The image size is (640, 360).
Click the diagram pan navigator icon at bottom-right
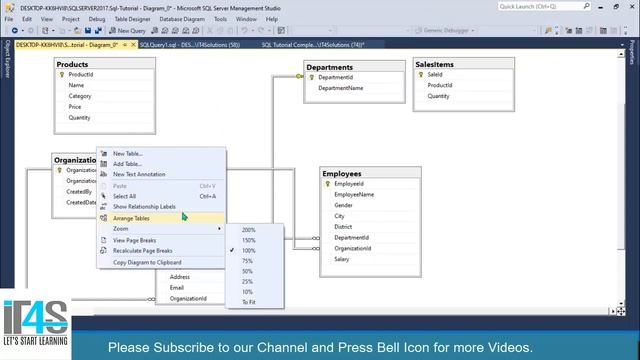pos(620,311)
